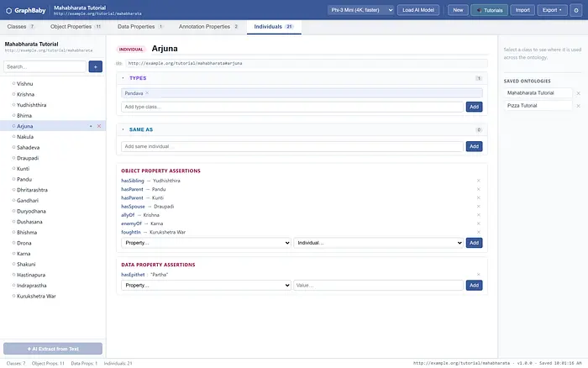Screen dimensions: 588x368
Task: Collapse the Types section
Action: [123, 78]
